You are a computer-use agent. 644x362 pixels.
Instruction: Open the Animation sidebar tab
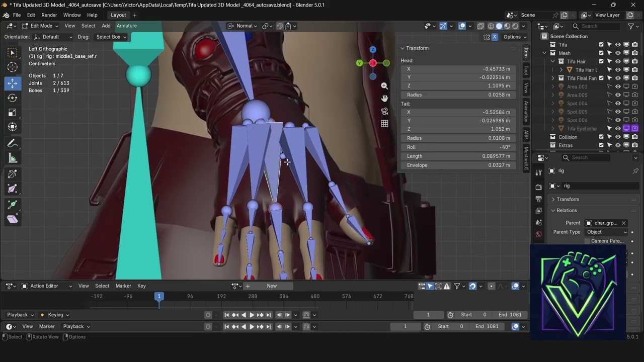[x=526, y=111]
